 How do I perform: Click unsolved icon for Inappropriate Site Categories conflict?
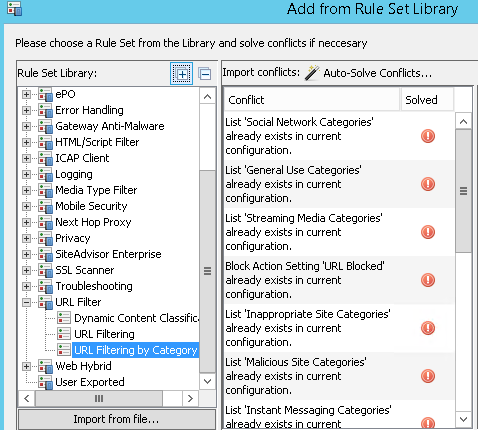pos(428,328)
